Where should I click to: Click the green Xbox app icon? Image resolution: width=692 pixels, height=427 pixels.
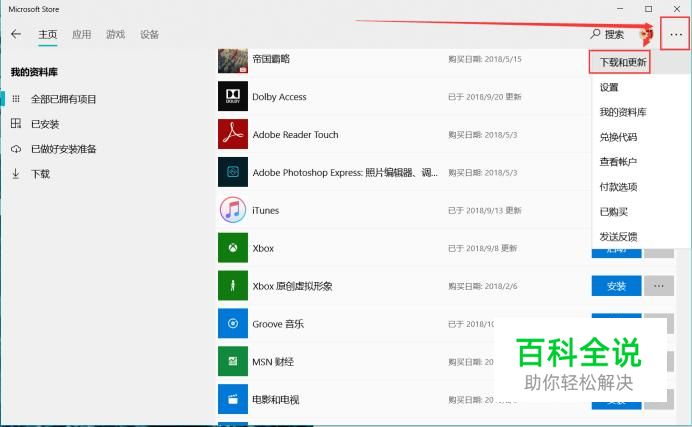point(233,248)
